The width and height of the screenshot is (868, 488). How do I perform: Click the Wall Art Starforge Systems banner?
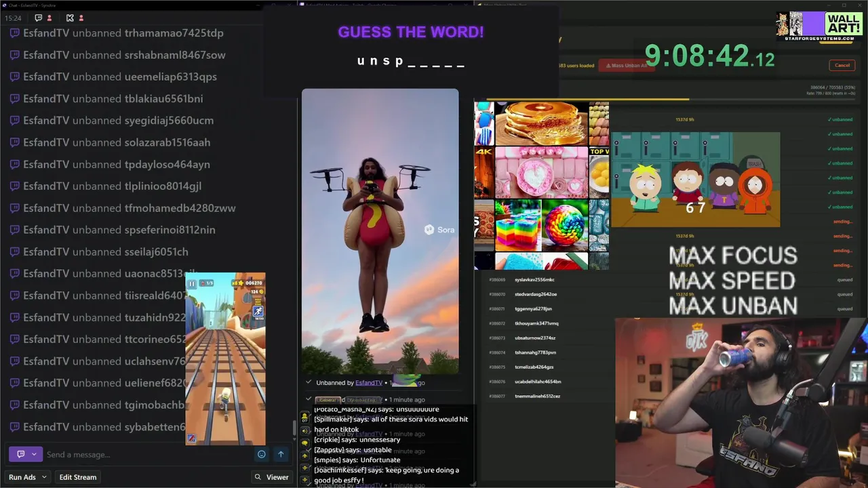819,26
